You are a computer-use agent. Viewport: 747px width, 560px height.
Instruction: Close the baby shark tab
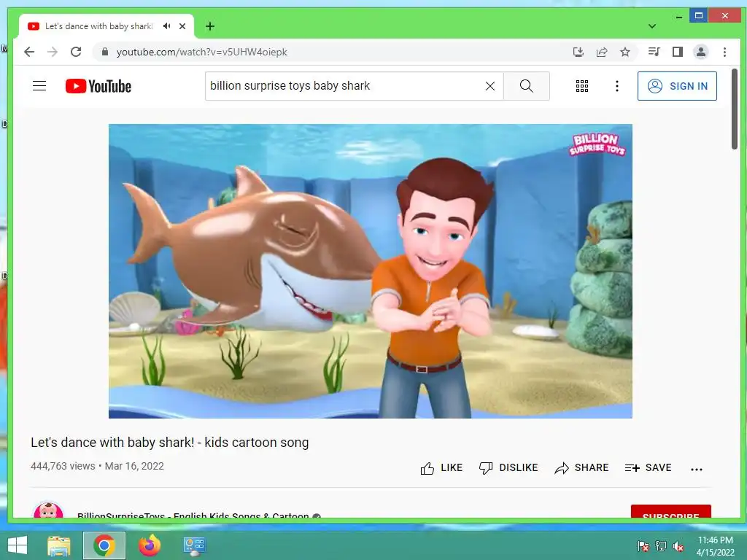(182, 26)
